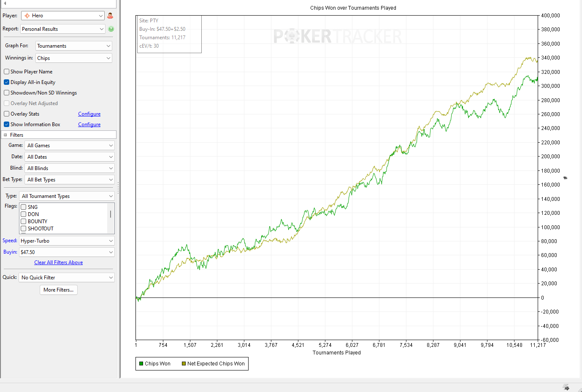Screen dimensions: 582x392
Task: Click the Net Expected Chips Won legend marker
Action: point(184,364)
